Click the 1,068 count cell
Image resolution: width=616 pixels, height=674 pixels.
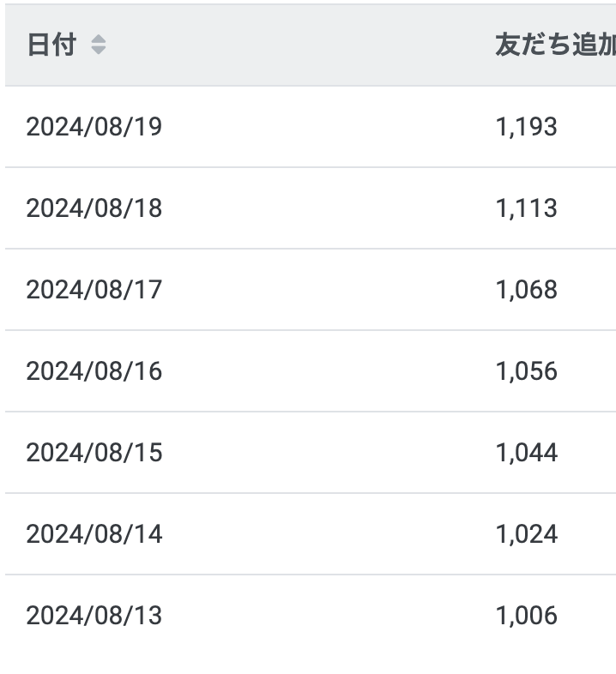pos(526,290)
